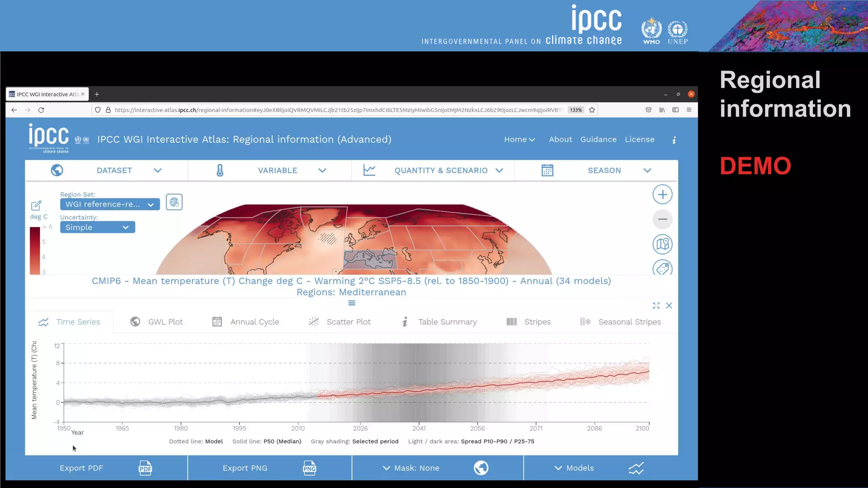Open the browser hamburger menu
Viewport: 868px width, 488px height.
(689, 110)
